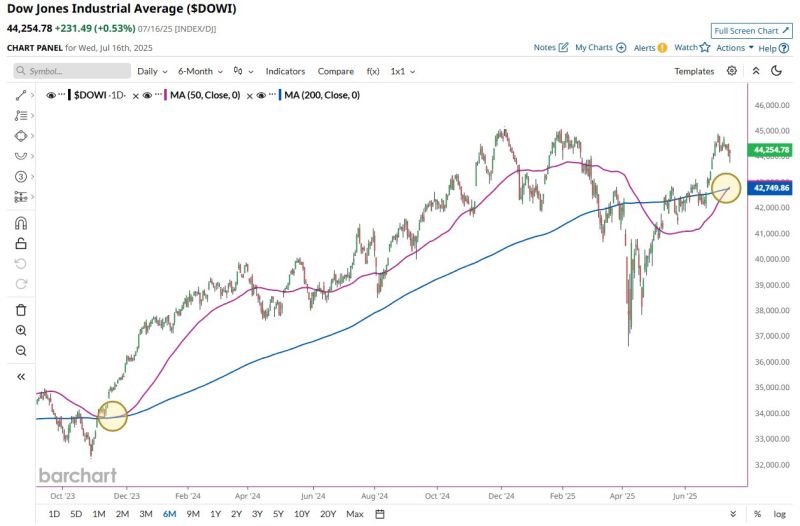The width and height of the screenshot is (800, 526).
Task: Open chart settings gear icon
Action: point(732,71)
